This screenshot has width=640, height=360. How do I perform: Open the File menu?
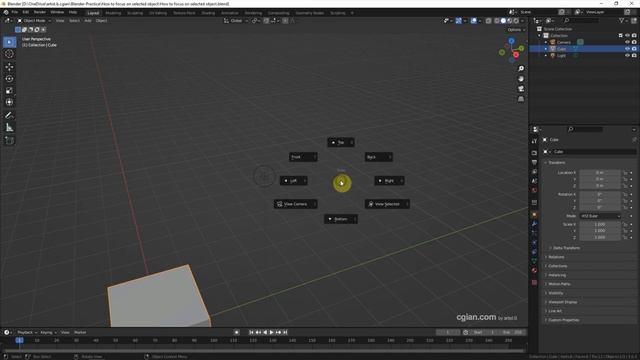click(x=15, y=13)
